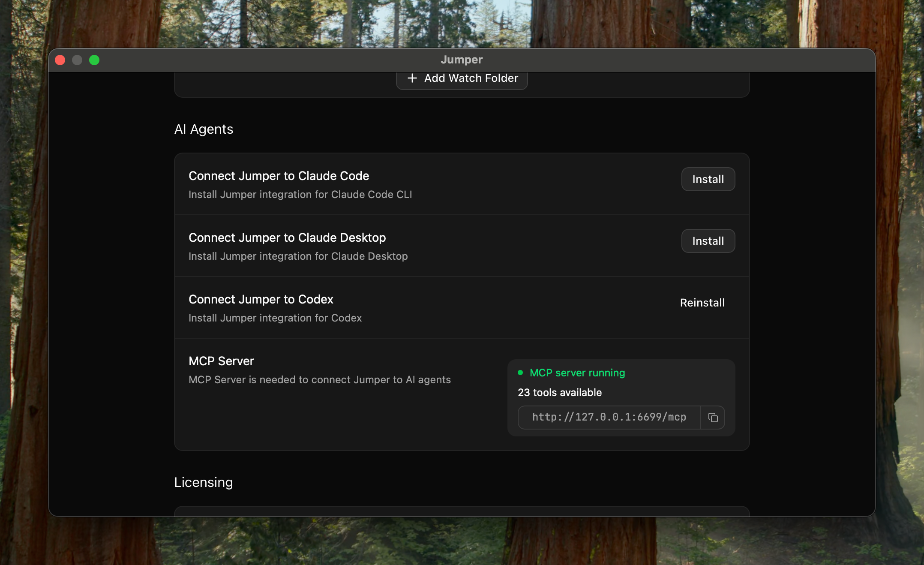
Task: Click the Jumper window title
Action: [461, 60]
